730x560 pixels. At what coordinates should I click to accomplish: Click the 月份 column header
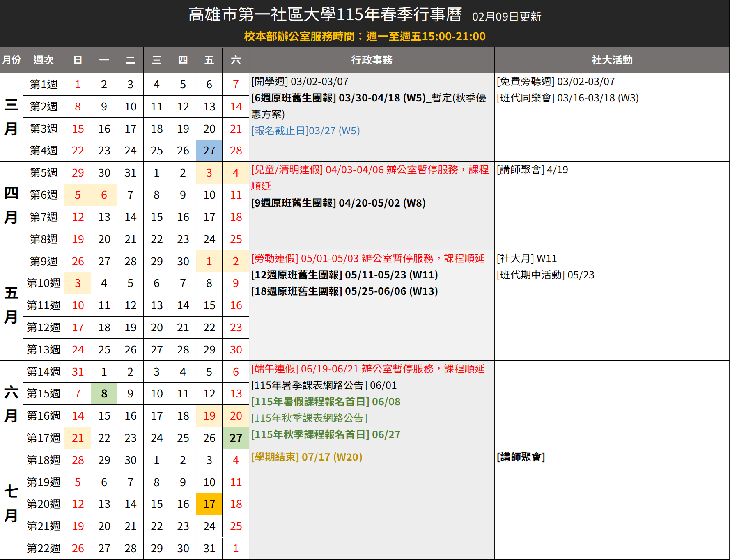11,60
